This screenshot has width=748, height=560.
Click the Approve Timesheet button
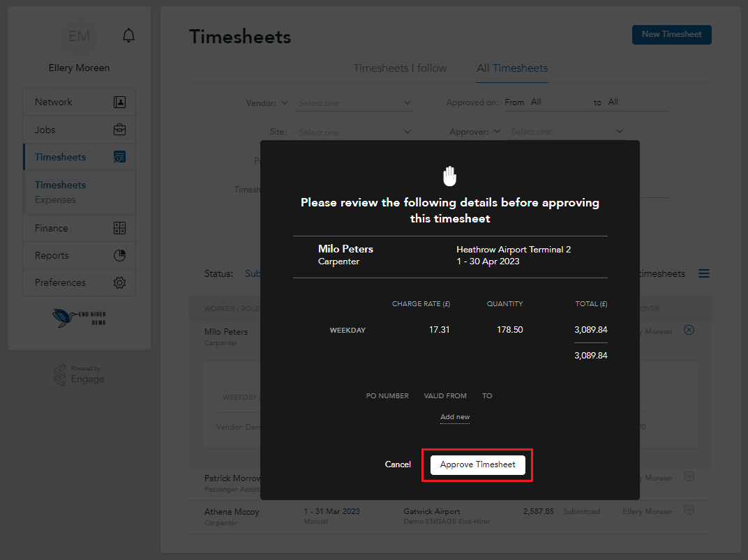(x=477, y=464)
